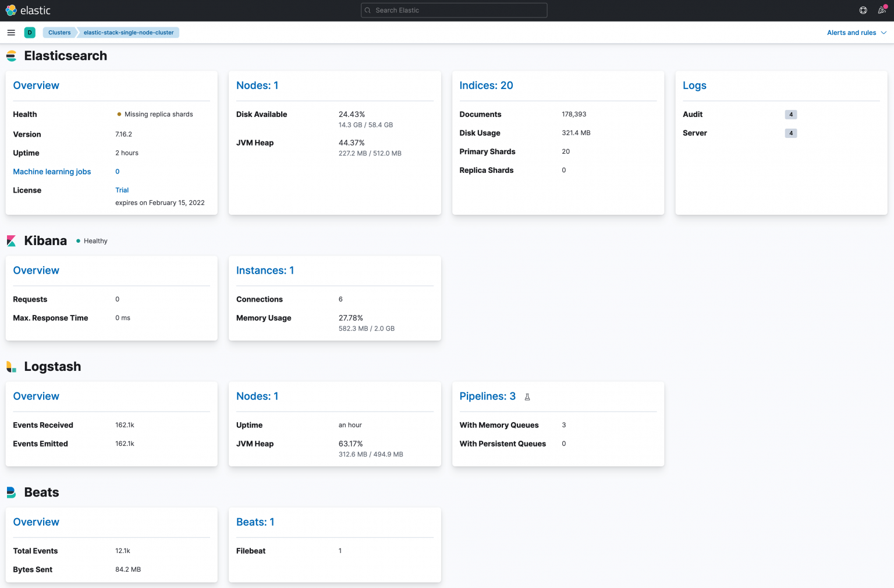Click the With Memory Queues label
894x588 pixels.
[x=499, y=426]
